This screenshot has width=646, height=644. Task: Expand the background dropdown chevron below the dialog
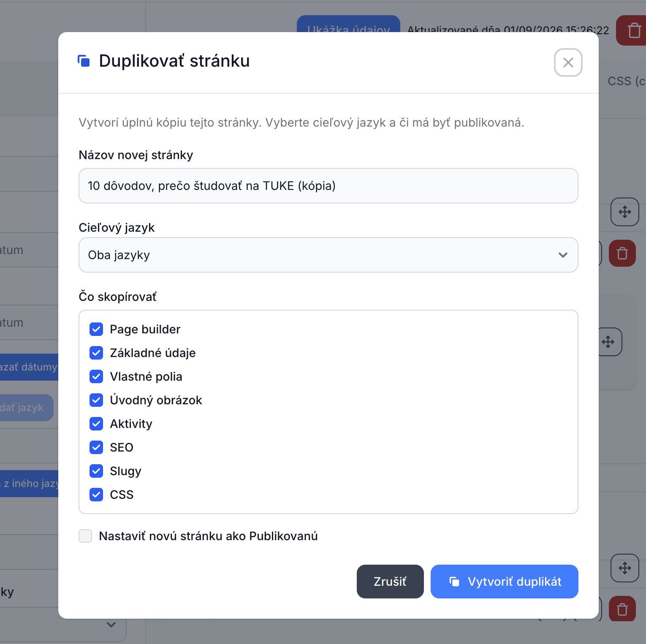pos(111,625)
